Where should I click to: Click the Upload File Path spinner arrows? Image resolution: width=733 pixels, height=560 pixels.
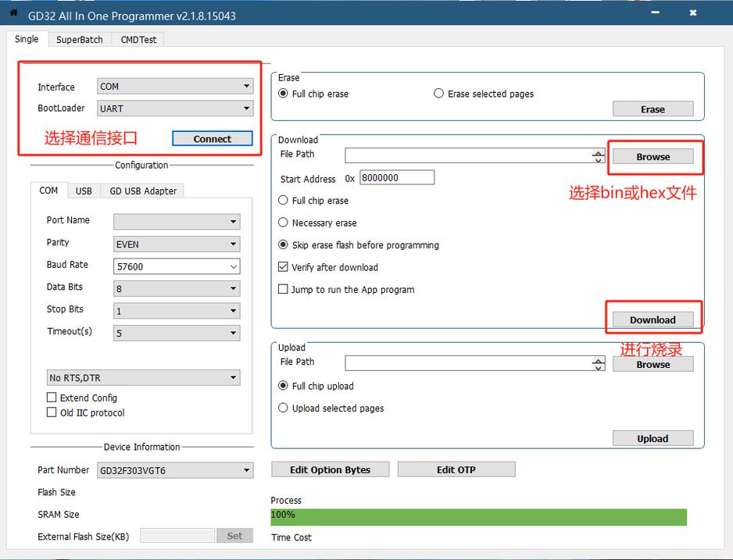click(599, 364)
